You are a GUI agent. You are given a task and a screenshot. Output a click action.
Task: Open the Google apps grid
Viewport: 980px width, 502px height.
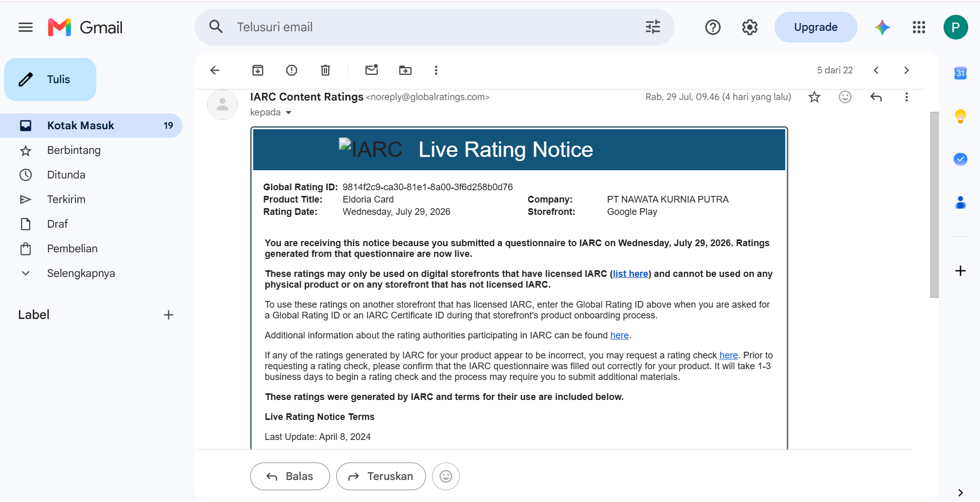coord(918,27)
